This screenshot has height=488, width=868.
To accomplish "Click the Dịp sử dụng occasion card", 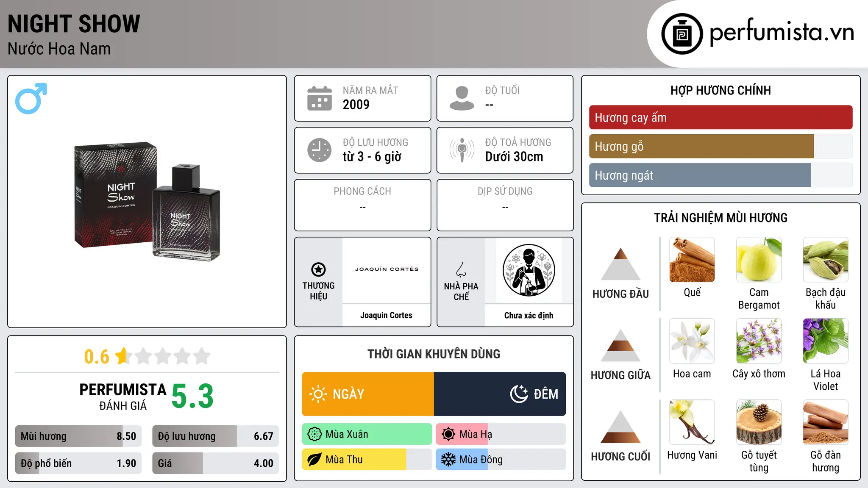I will coord(505,205).
